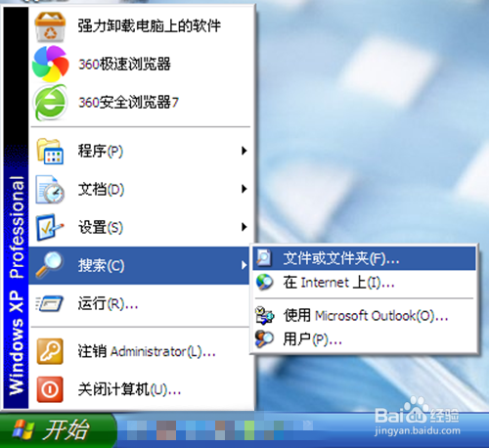Select 文件或文件夹(F)... in search submenu
The height and width of the screenshot is (448, 489).
[x=364, y=258]
